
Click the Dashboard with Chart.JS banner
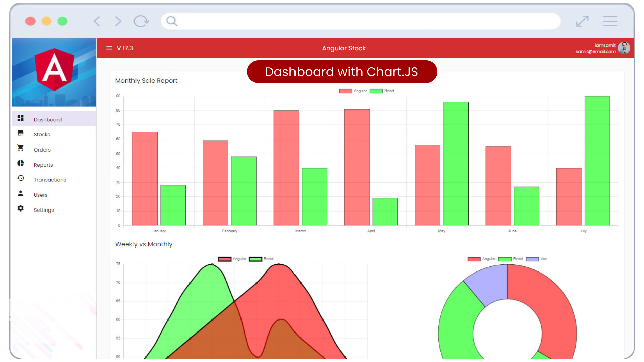(342, 72)
